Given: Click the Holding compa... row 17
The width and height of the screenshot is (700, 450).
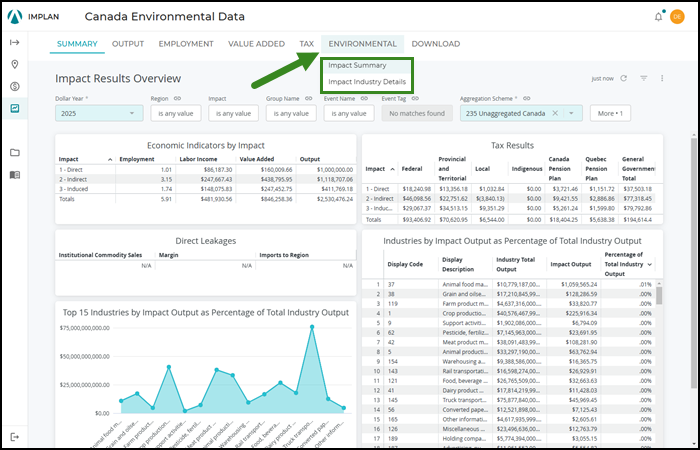Looking at the screenshot, I should pos(508,440).
